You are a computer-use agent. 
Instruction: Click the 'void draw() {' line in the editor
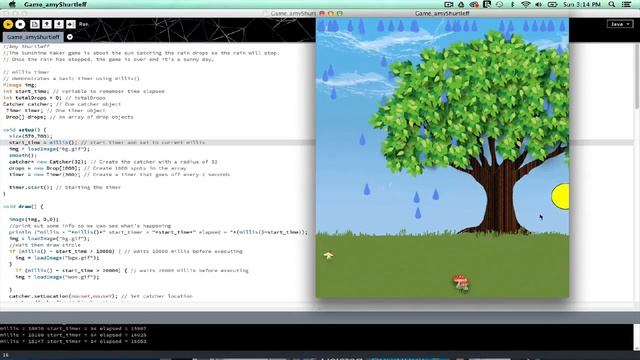[x=23, y=207]
